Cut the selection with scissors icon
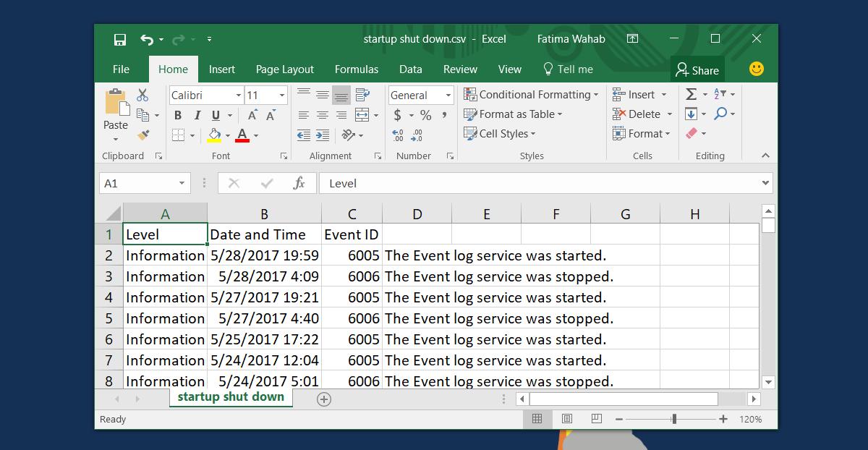This screenshot has width=868, height=450. (142, 95)
